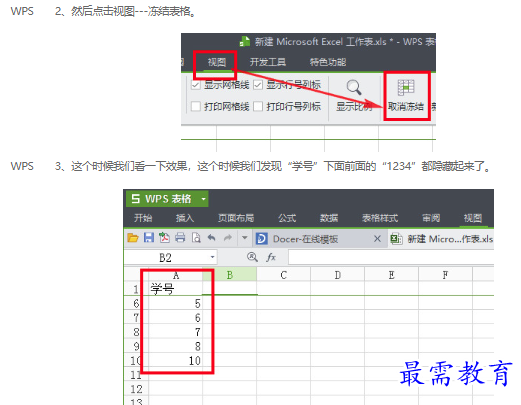Expand the name box dropdown next to B2

(212, 257)
